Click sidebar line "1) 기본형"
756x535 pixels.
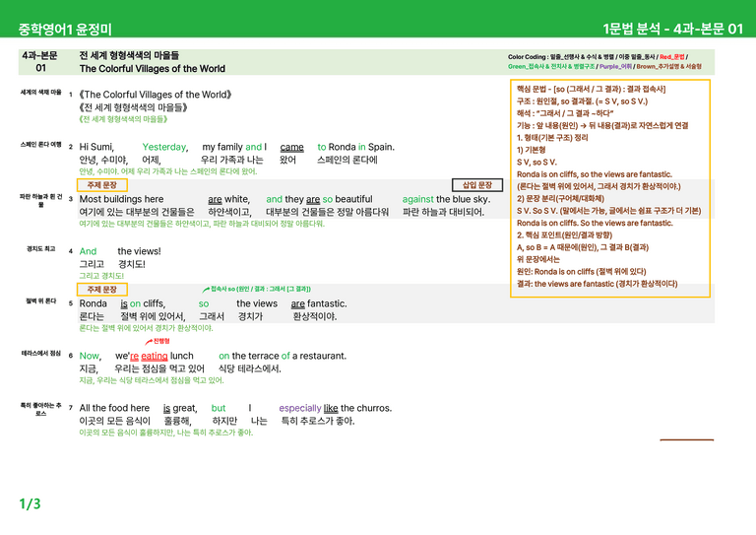[532, 150]
